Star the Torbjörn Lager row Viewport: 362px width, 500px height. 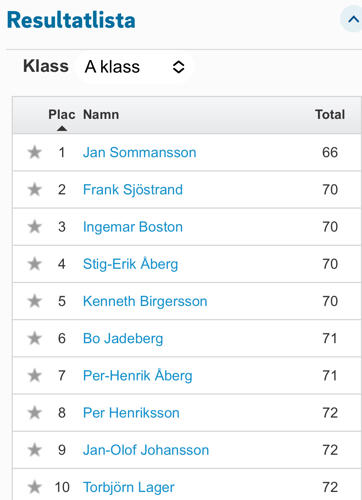click(x=35, y=487)
